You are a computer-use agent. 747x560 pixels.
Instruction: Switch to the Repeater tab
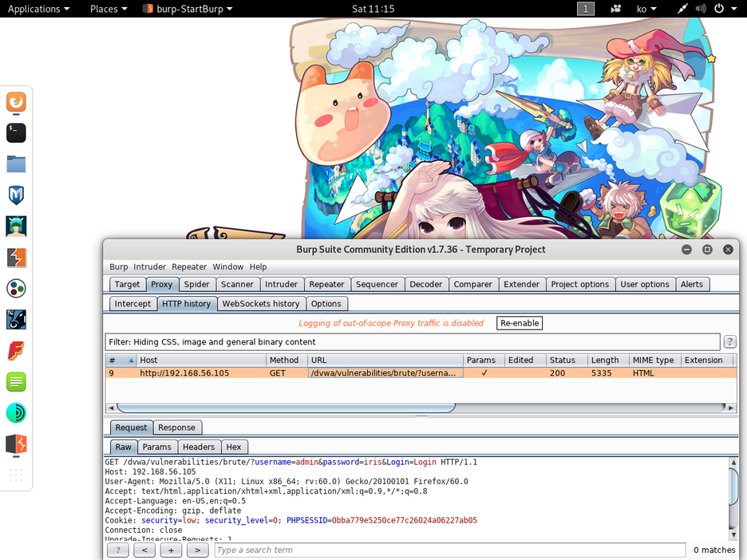click(x=326, y=284)
